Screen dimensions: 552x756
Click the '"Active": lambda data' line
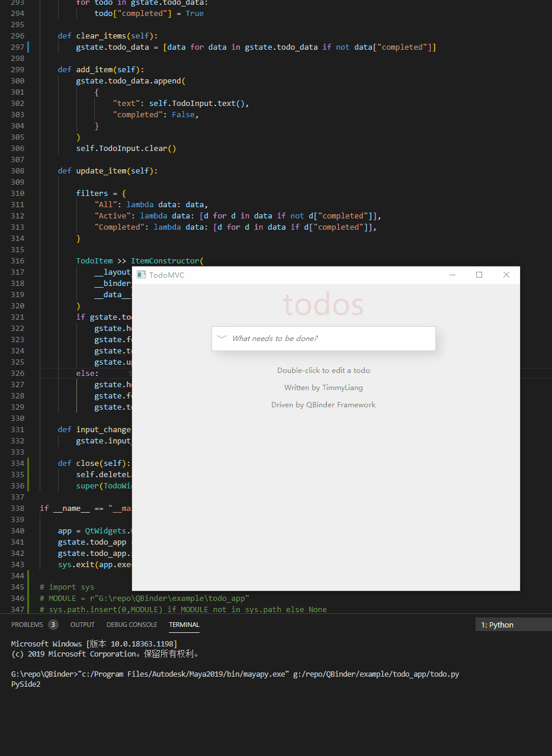(238, 215)
